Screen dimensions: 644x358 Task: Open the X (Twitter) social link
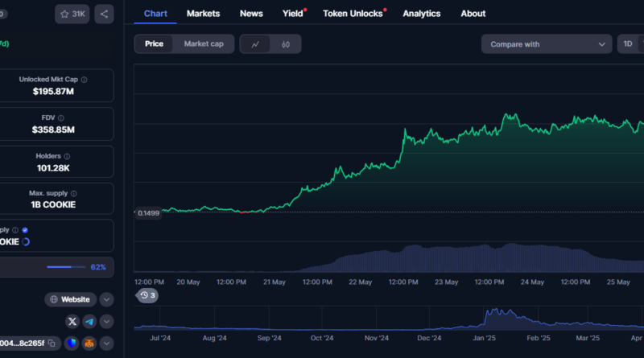coord(73,321)
